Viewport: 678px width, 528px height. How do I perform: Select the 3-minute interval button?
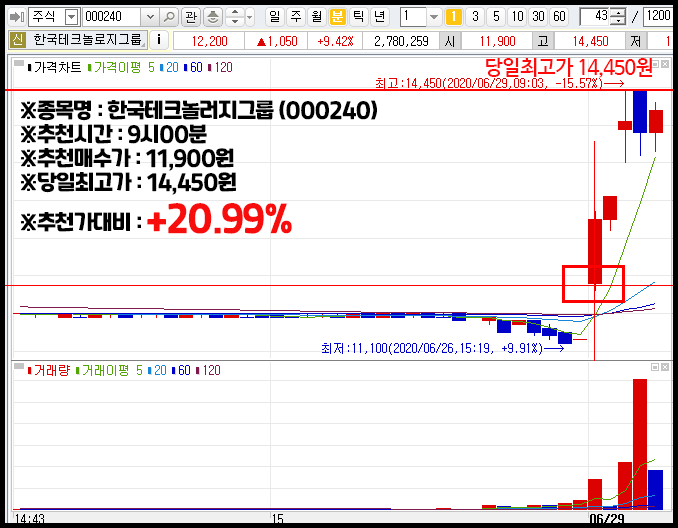[475, 17]
